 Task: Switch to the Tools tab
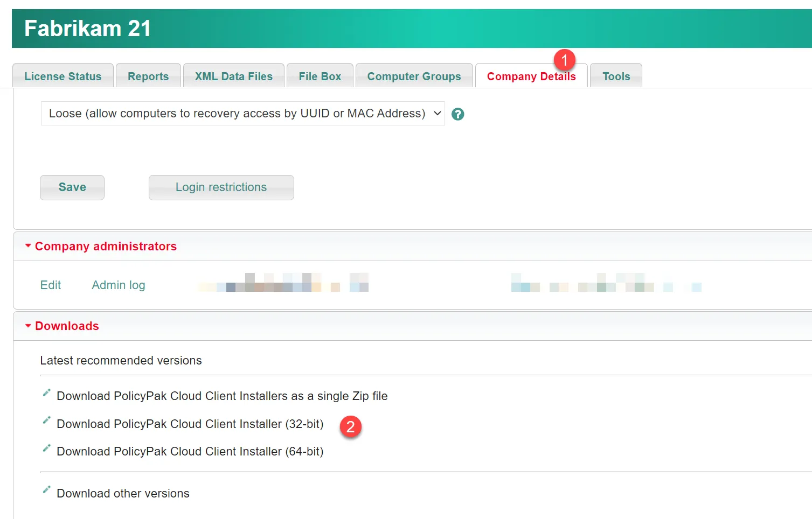(616, 76)
